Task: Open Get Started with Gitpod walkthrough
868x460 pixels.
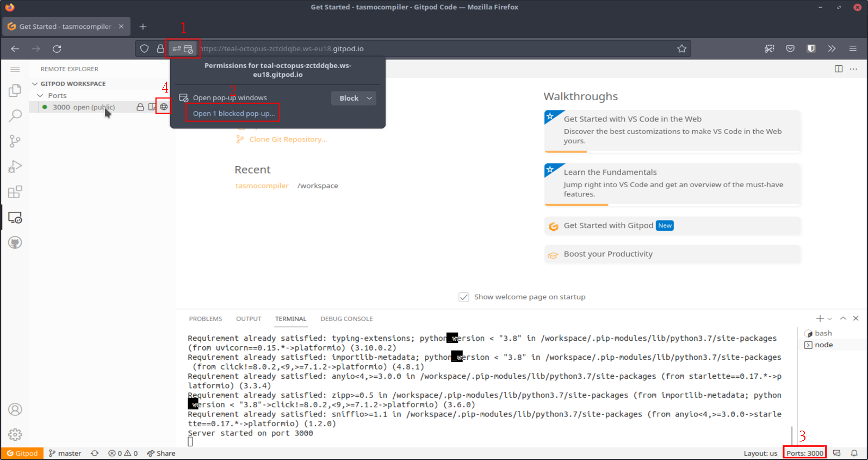Action: click(673, 226)
